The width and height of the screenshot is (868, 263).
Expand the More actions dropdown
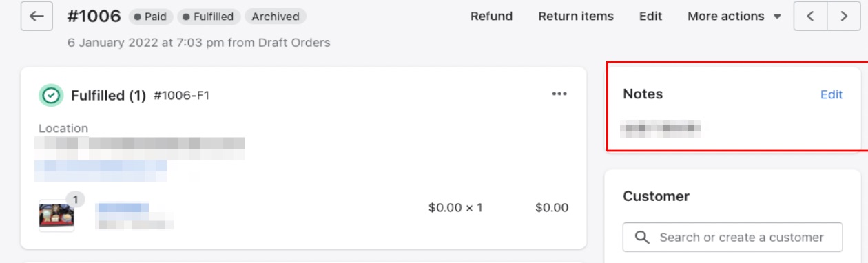[734, 16]
